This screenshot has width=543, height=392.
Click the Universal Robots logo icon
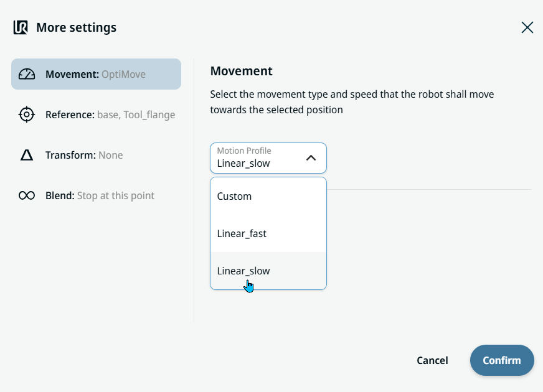click(x=21, y=27)
